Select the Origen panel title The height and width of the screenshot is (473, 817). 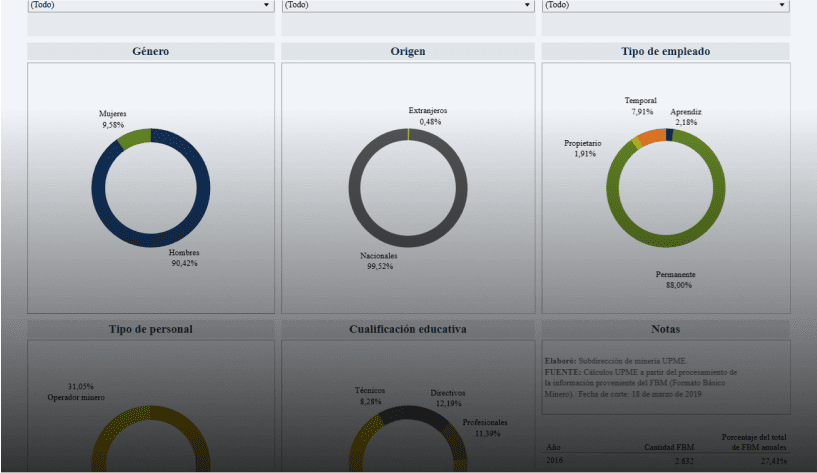(407, 51)
